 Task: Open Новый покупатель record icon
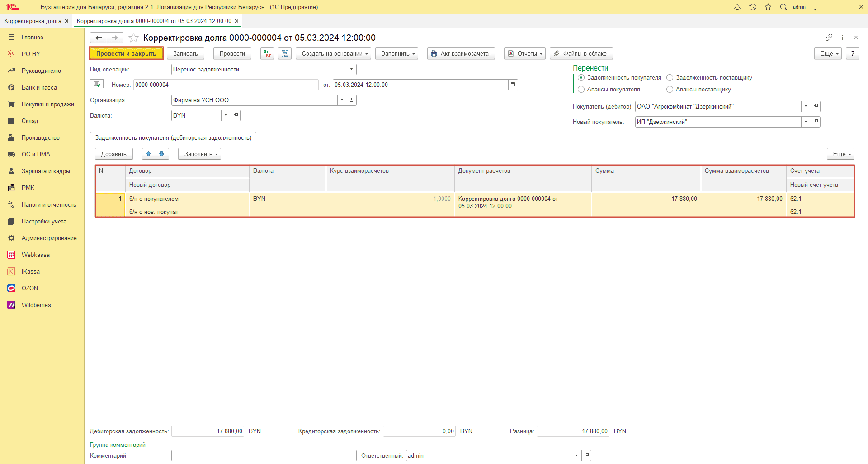coord(816,122)
